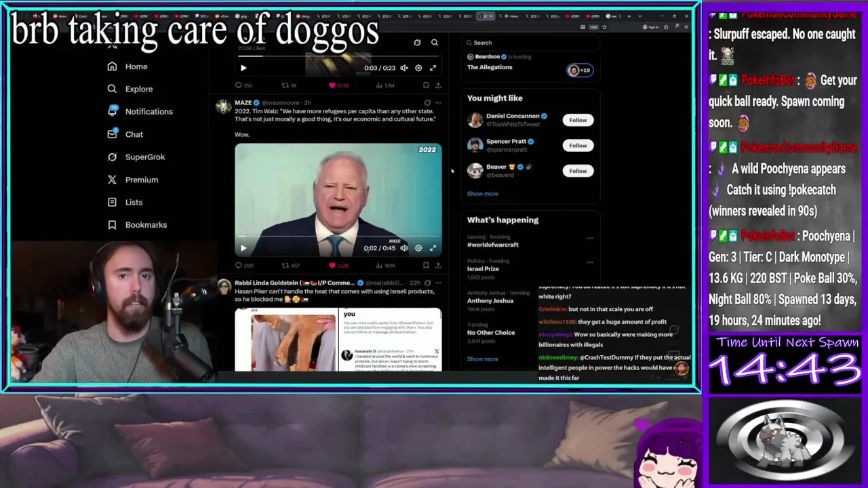Open the +19 listeners avatar badge
The image size is (868, 488).
pos(580,70)
